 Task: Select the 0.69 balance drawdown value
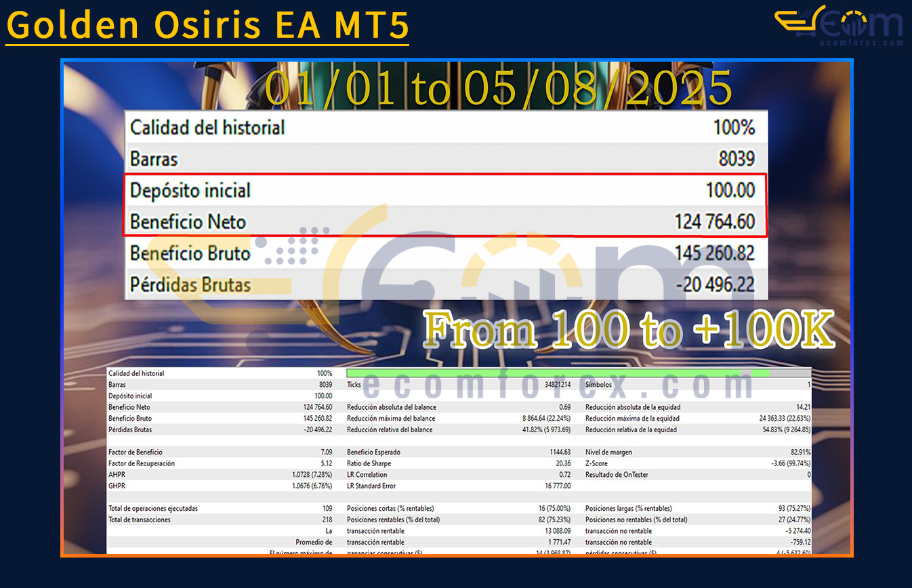pyautogui.click(x=564, y=407)
